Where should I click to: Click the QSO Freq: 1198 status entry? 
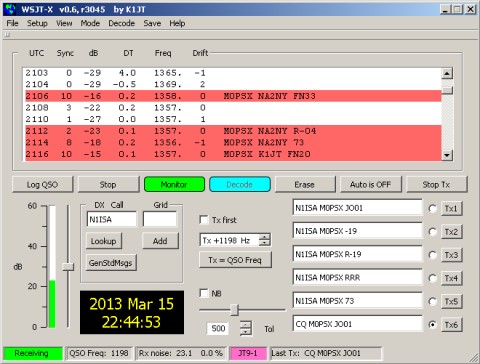tap(98, 353)
